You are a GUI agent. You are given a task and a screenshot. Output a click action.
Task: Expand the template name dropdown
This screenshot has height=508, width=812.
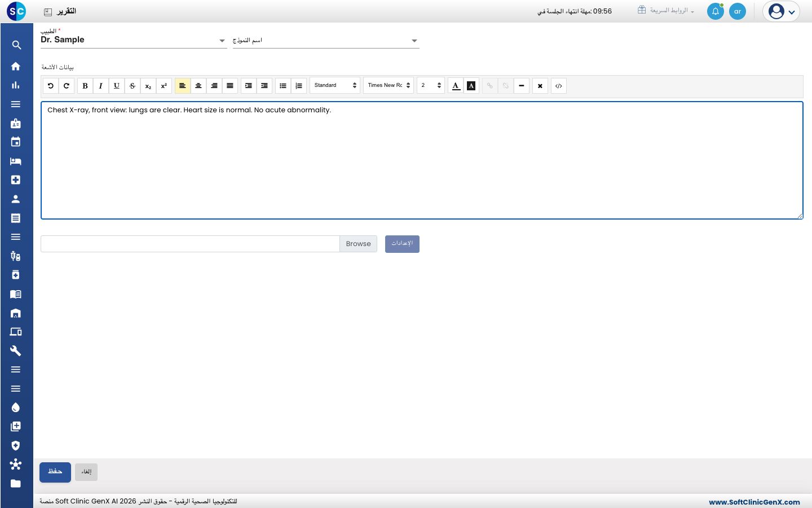point(326,41)
